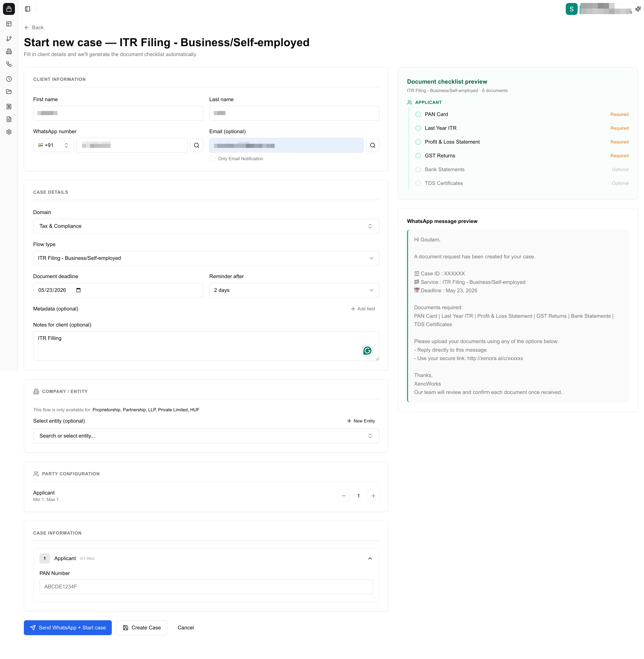Click the Grammarly icon in notes field
This screenshot has width=644, height=659.
click(x=367, y=351)
